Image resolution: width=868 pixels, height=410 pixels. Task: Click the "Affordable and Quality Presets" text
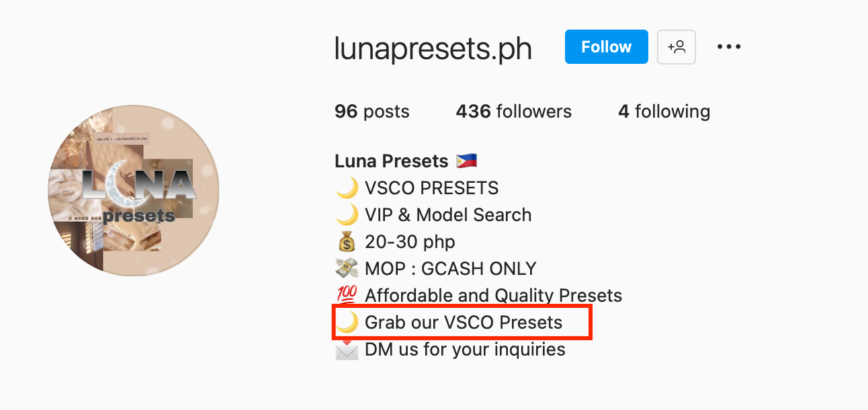(493, 296)
